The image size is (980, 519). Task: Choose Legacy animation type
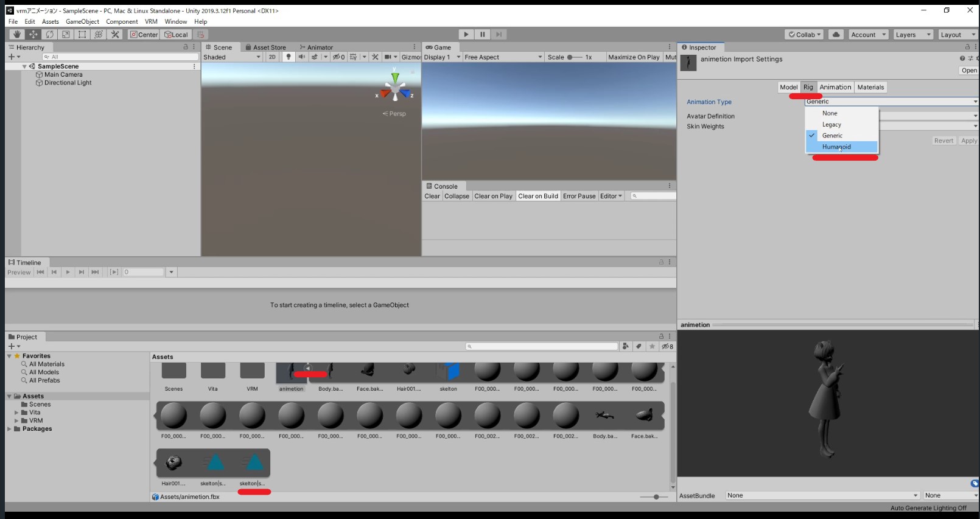click(842, 124)
